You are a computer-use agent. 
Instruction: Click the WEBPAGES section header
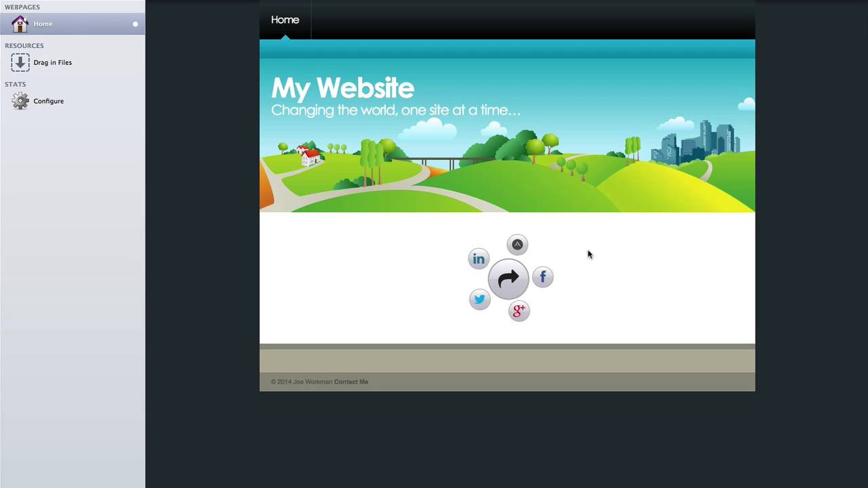tap(22, 7)
